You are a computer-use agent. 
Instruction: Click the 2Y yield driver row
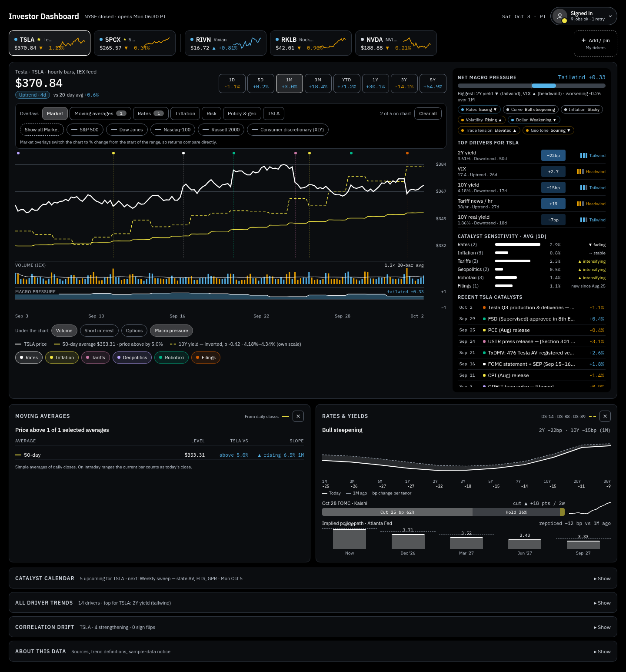point(532,155)
